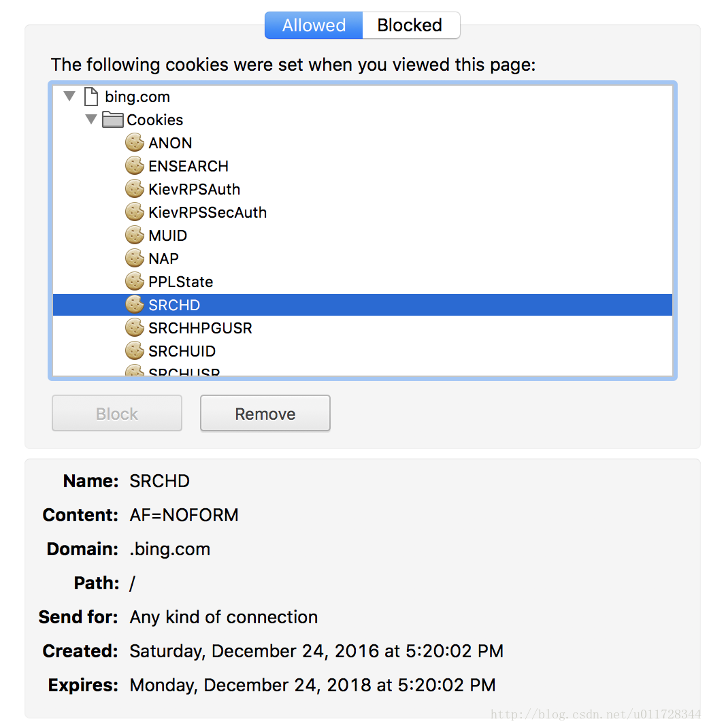Click the Cookies folder icon
This screenshot has width=709, height=728.
[112, 119]
